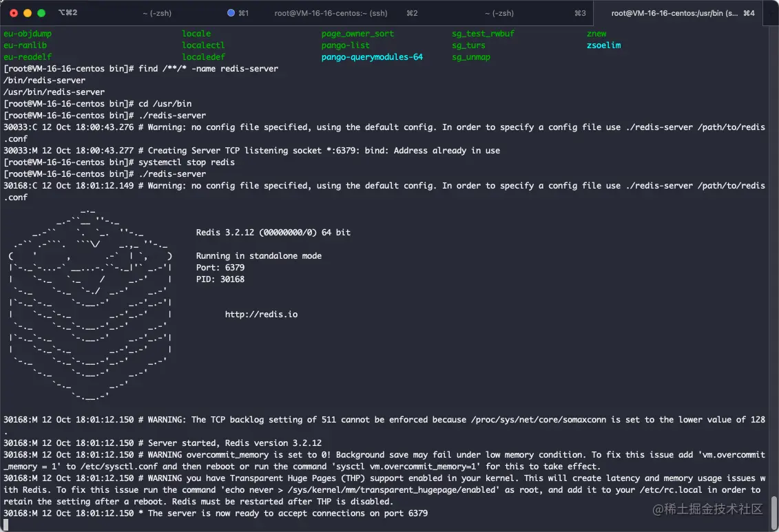This screenshot has height=532, width=779.
Task: Click the text 'eu-readelf'
Action: [x=28, y=56]
